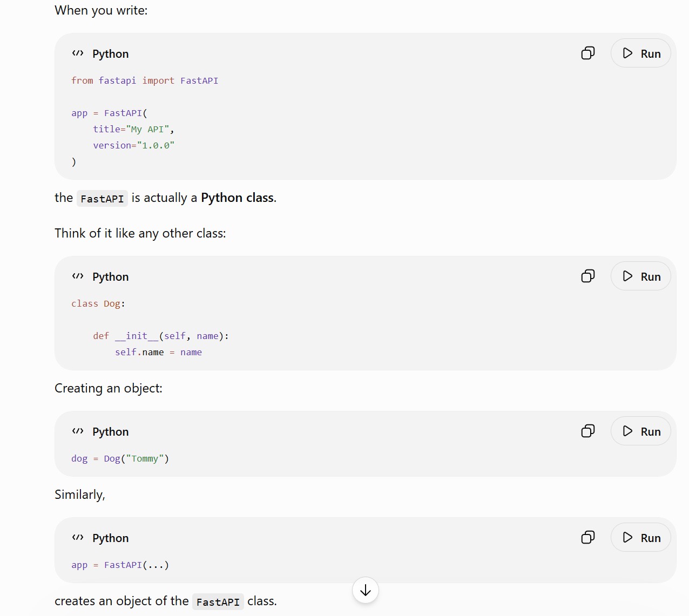The width and height of the screenshot is (689, 616).
Task: Click the code line 'self.name = name'
Action: click(158, 352)
